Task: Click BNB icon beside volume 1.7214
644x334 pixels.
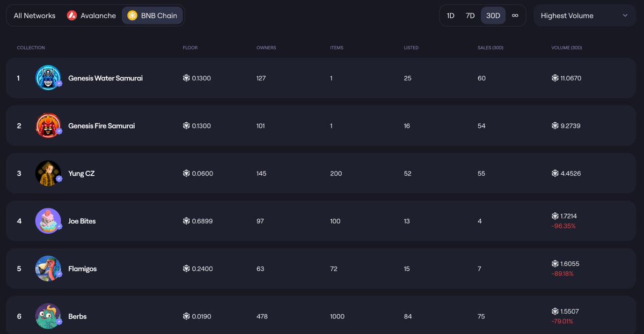Action: [555, 216]
